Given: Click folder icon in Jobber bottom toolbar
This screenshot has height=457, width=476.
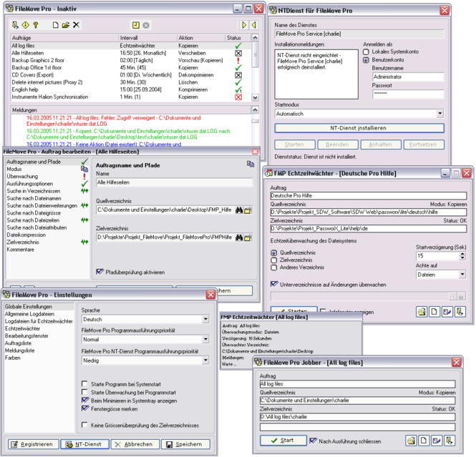Looking at the screenshot, I should click(411, 441).
